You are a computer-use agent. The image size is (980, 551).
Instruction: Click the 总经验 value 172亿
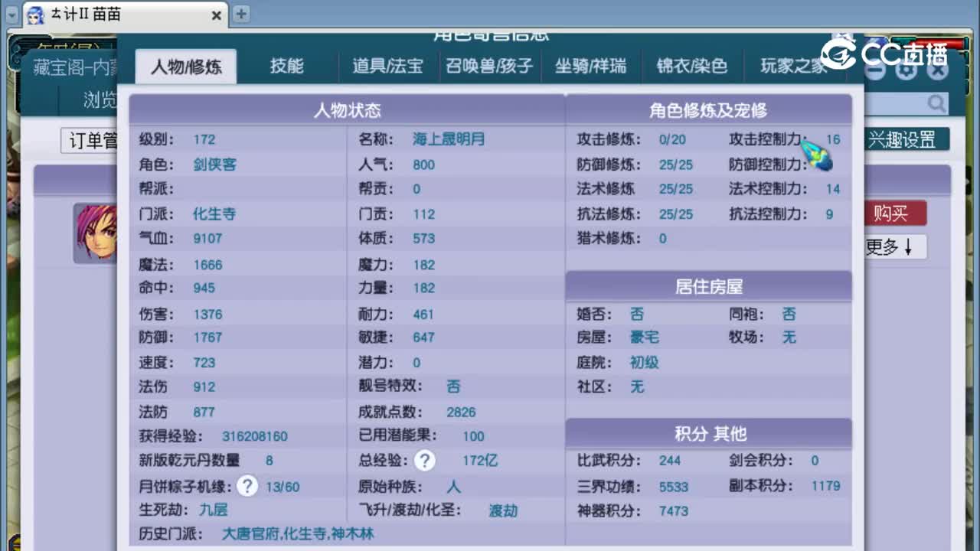point(480,461)
